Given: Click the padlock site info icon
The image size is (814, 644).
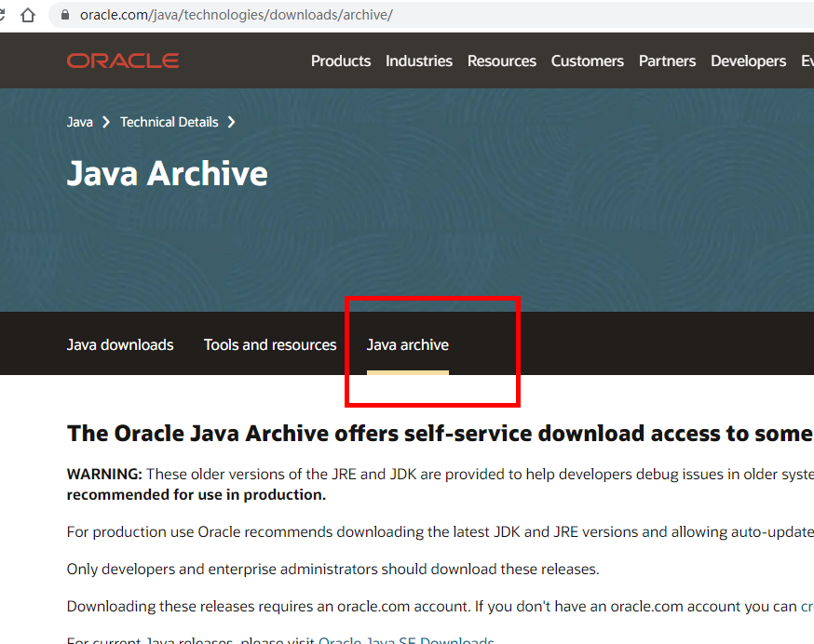Looking at the screenshot, I should [x=65, y=15].
